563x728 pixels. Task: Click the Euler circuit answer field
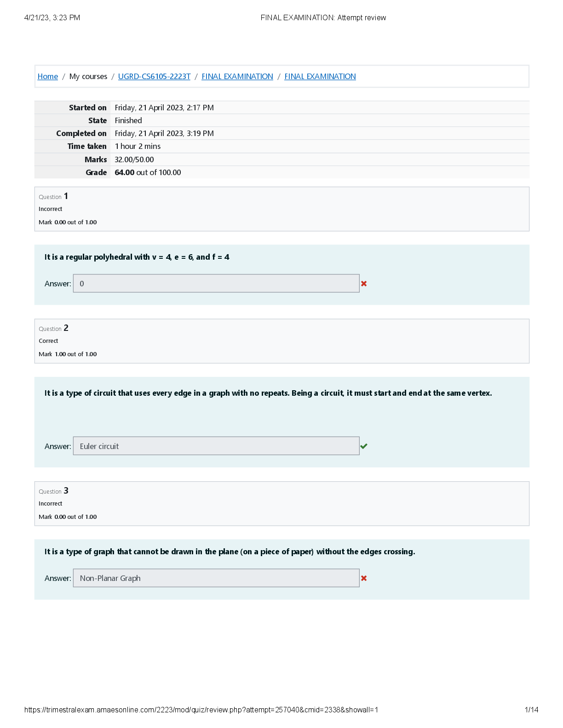click(x=216, y=446)
